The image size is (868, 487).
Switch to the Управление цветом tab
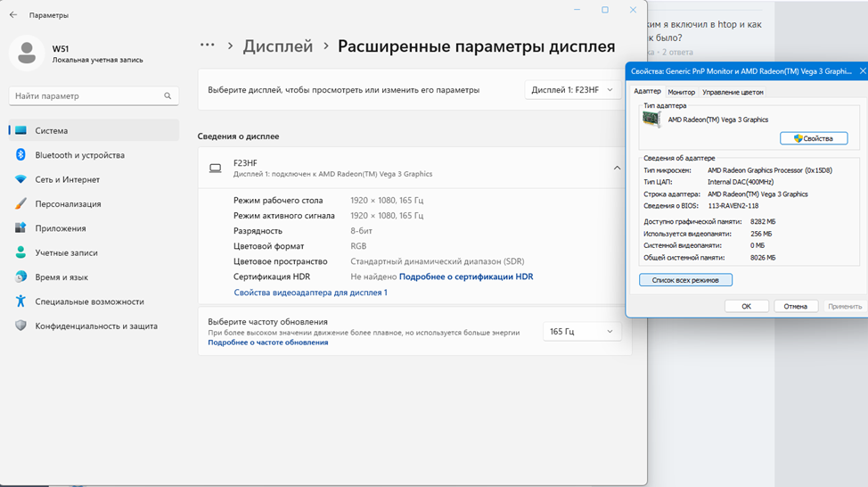[x=733, y=92]
